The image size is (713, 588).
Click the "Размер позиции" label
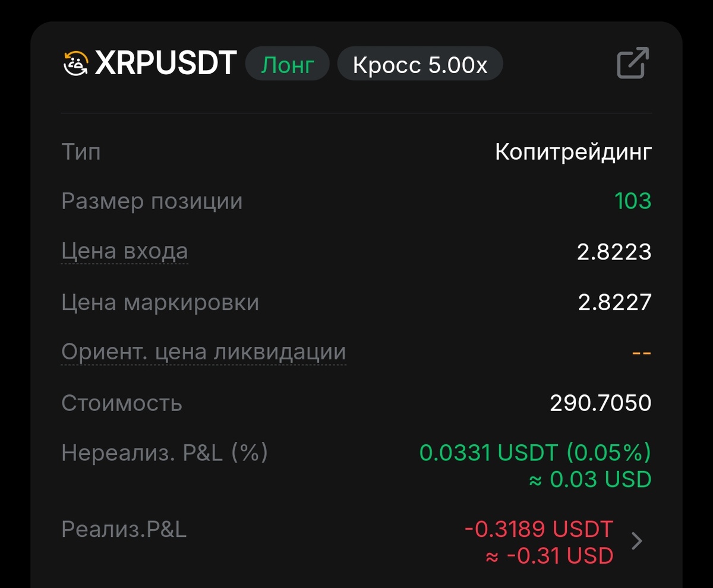click(x=151, y=201)
